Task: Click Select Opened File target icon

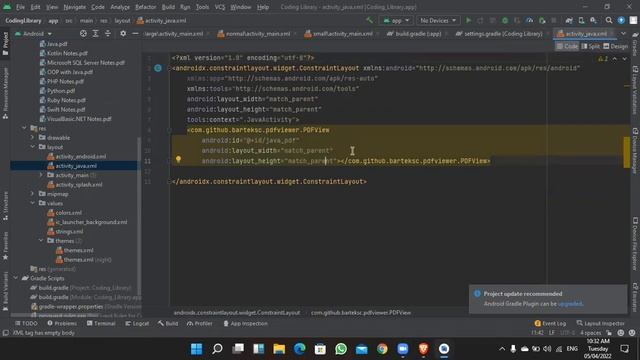Action: pyautogui.click(x=83, y=33)
